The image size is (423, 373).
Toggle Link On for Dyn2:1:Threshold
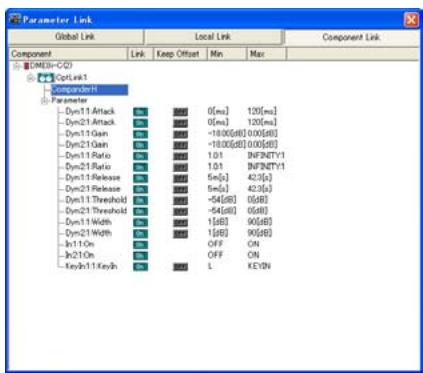[x=140, y=211]
